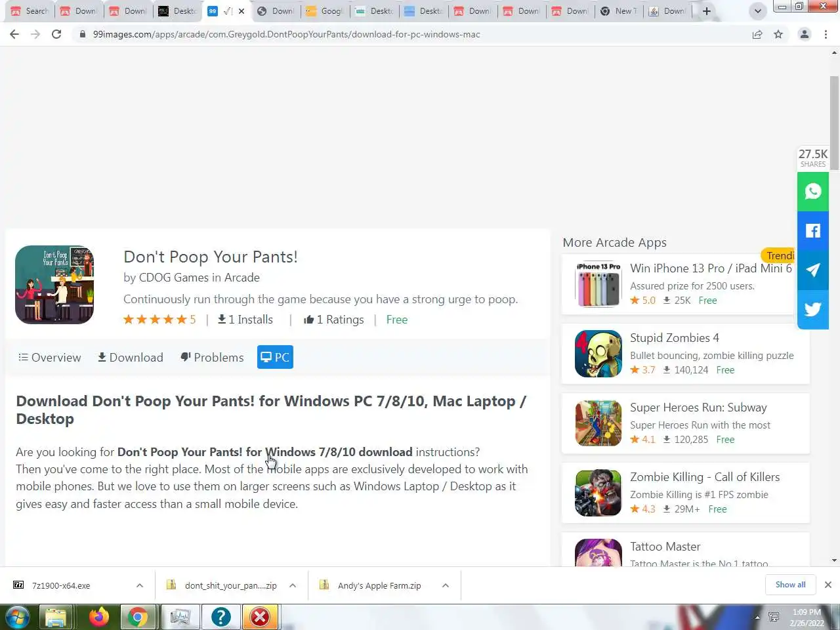Viewport: 840px width, 630px height.
Task: Open the Overview tab
Action: tap(50, 358)
